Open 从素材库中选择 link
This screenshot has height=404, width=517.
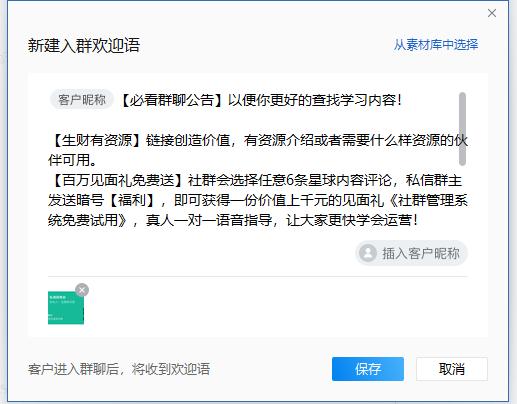[436, 45]
